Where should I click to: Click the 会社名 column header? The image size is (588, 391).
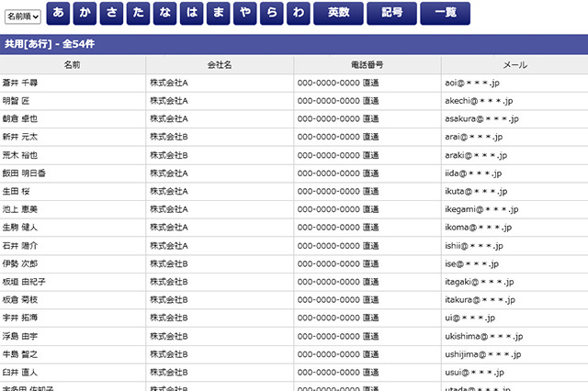pyautogui.click(x=220, y=65)
